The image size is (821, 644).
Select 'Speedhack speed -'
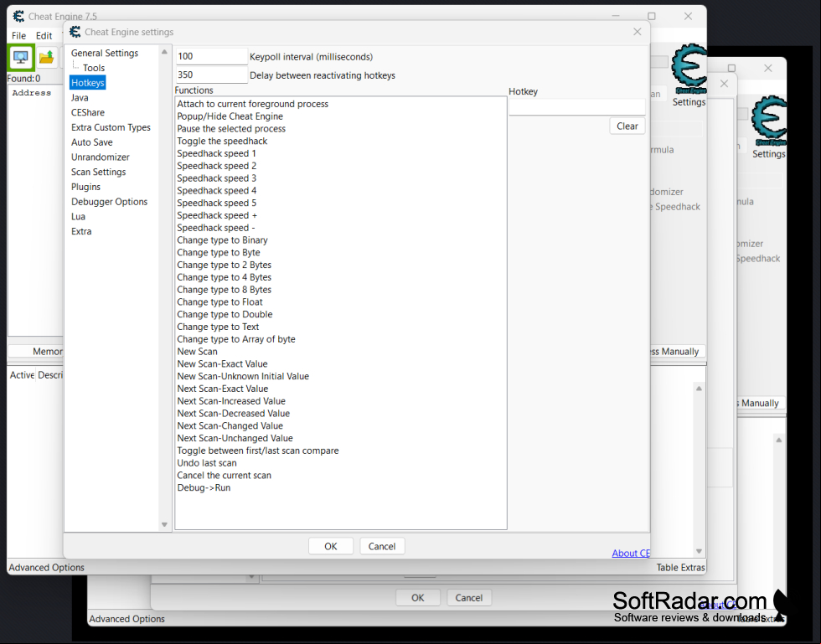216,228
